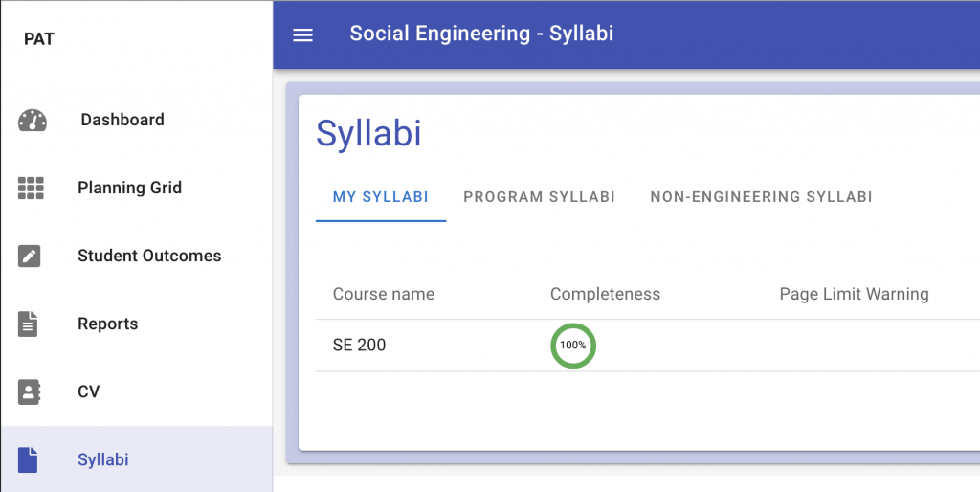The image size is (980, 492).
Task: Click the Syllabi file icon
Action: pyautogui.click(x=29, y=460)
